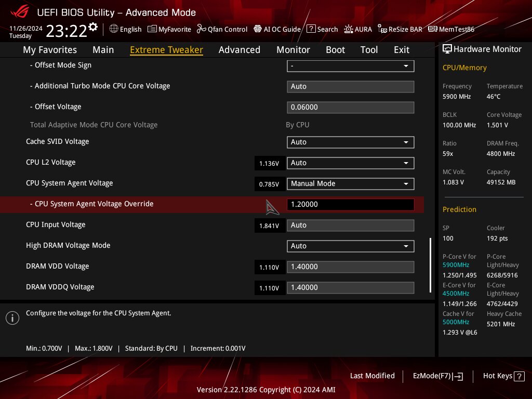Open the Exit tab
This screenshot has width=532, height=399.
(402, 50)
